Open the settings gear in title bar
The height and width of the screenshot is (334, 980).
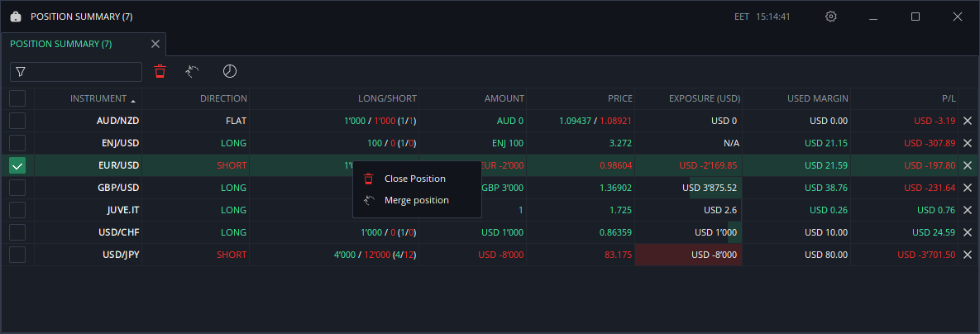point(830,17)
